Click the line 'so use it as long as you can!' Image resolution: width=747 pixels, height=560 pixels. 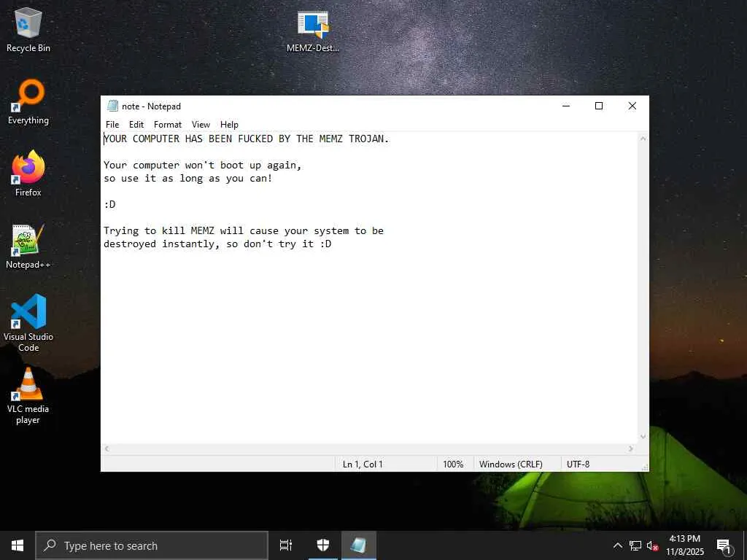coord(188,179)
